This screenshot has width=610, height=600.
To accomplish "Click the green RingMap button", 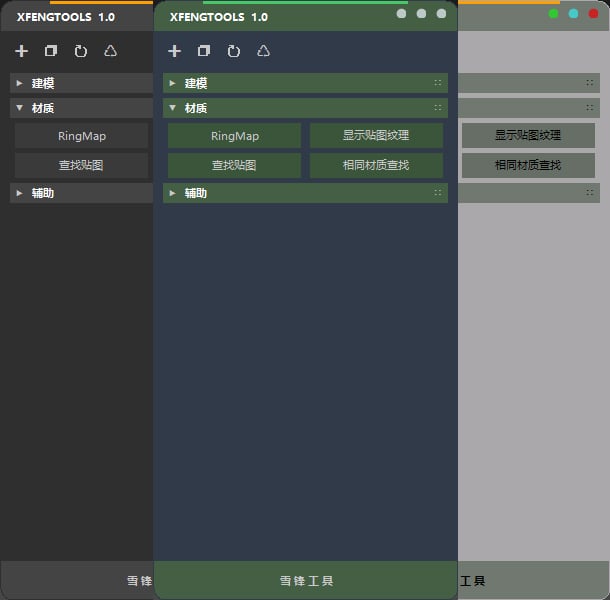I will (x=234, y=136).
